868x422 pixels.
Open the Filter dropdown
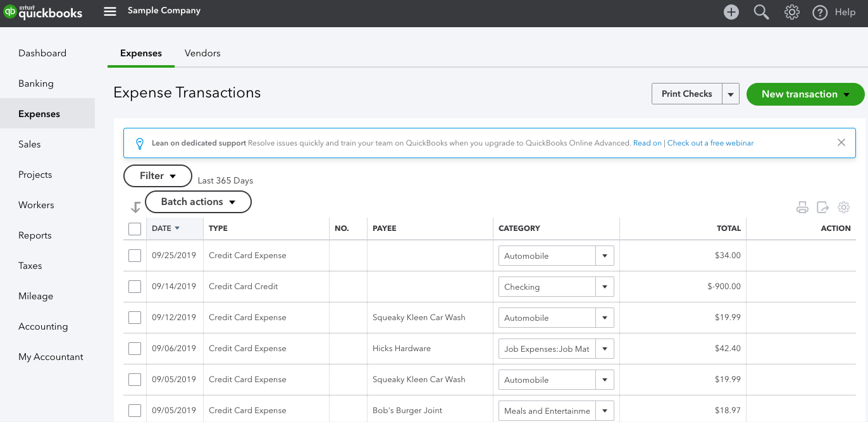point(158,176)
